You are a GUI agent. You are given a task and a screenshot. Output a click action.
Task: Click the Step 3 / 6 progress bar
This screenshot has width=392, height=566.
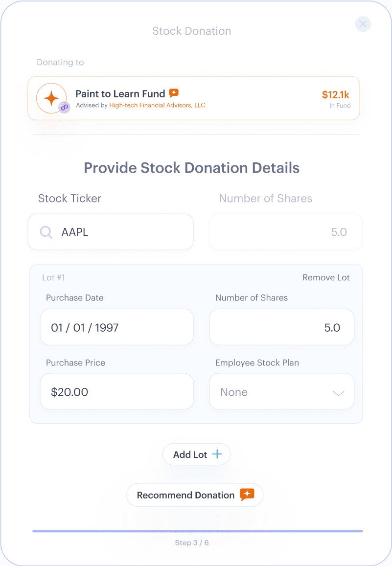coord(198,531)
